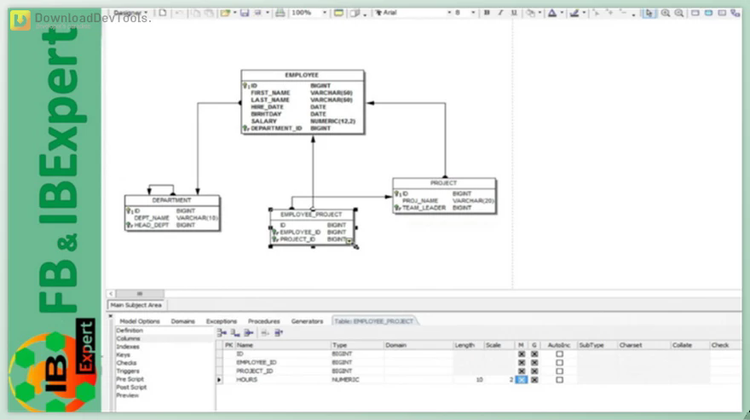This screenshot has height=420, width=750.
Task: Click the third column-editor toolbar icon
Action: tap(249, 333)
